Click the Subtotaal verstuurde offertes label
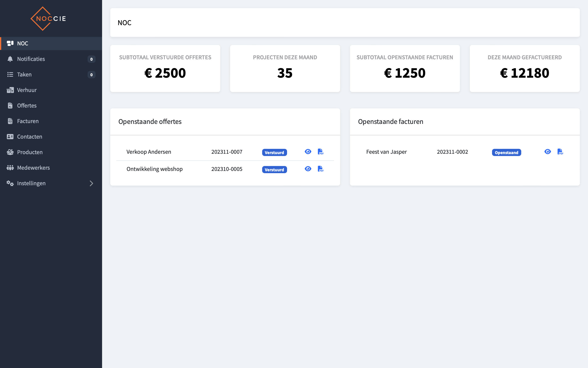 (x=165, y=57)
